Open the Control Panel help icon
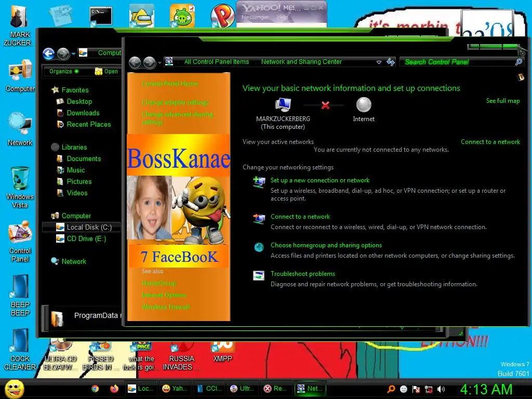Screen dimensions: 532x399 [521, 77]
